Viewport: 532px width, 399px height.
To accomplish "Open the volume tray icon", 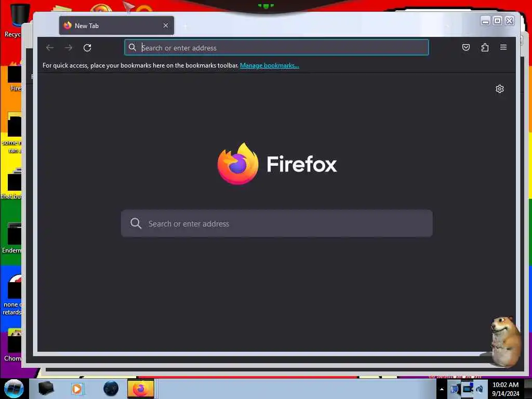I will point(480,389).
